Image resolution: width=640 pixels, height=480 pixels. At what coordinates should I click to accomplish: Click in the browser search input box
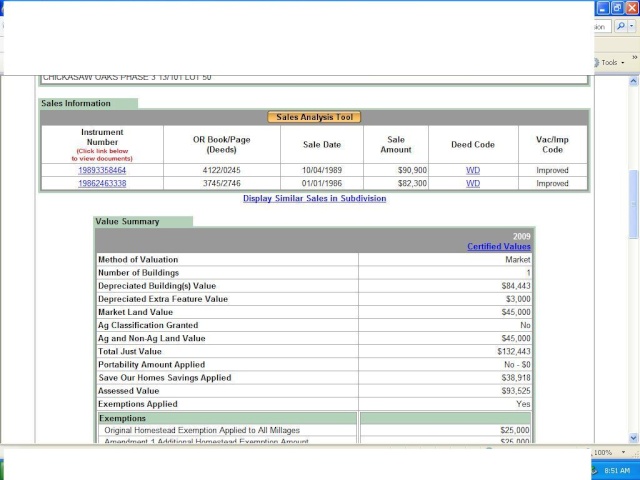pos(602,27)
